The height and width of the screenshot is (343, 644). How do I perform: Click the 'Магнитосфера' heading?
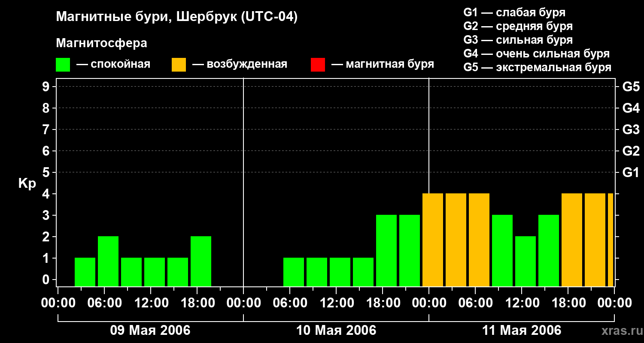click(101, 43)
